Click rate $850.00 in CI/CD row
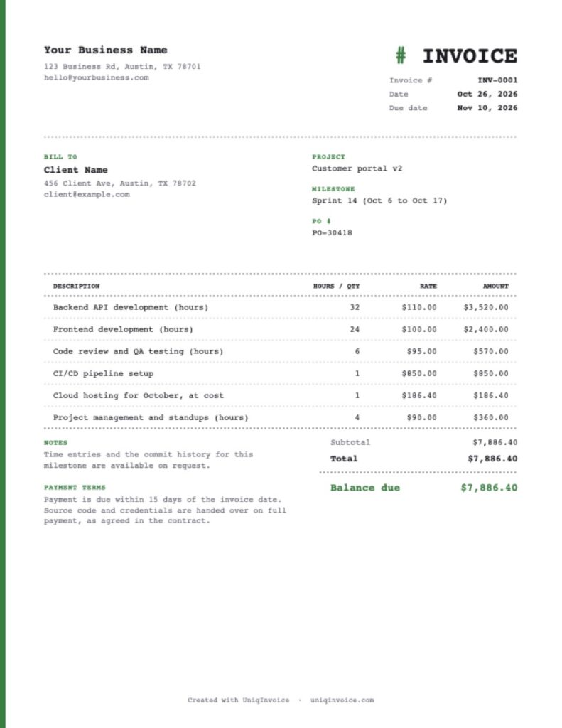The height and width of the screenshot is (728, 562). coord(419,373)
